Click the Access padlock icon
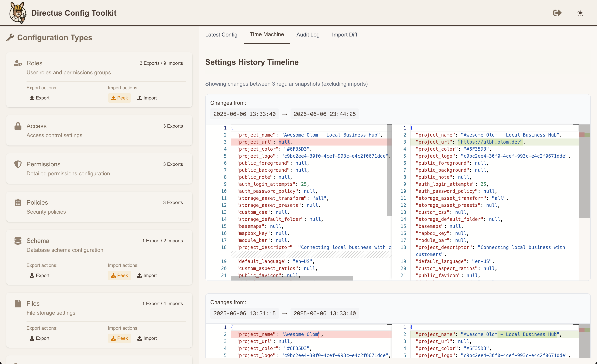597x364 pixels. [18, 126]
